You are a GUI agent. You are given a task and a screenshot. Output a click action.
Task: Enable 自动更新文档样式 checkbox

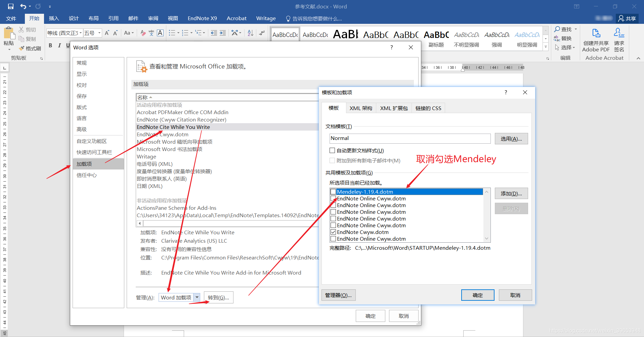pos(332,150)
